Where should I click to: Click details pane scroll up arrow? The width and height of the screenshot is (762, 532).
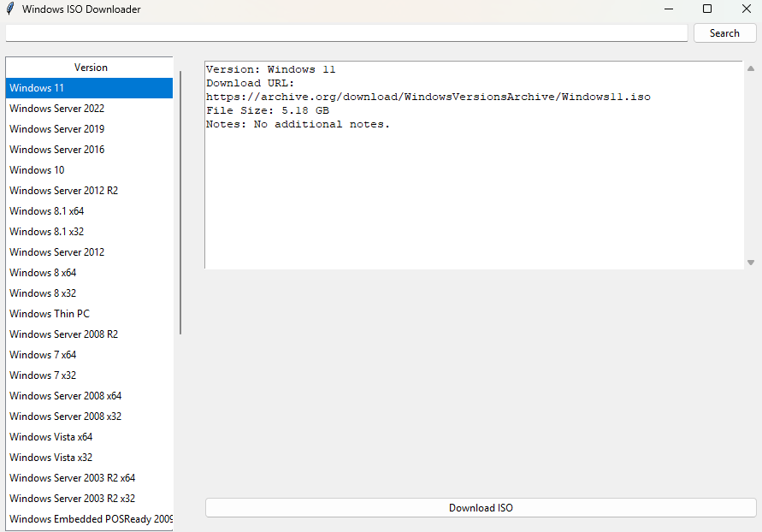point(751,68)
